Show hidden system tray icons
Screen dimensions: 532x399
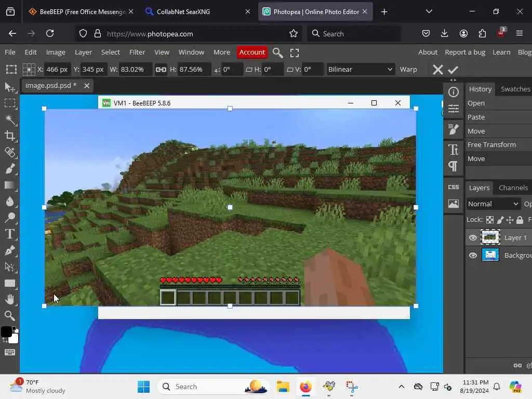[x=402, y=387]
